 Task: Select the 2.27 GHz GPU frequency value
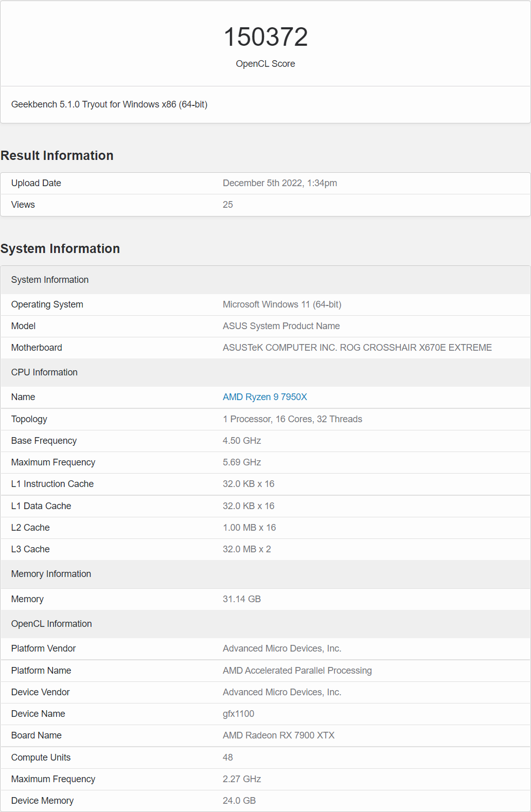pos(242,779)
